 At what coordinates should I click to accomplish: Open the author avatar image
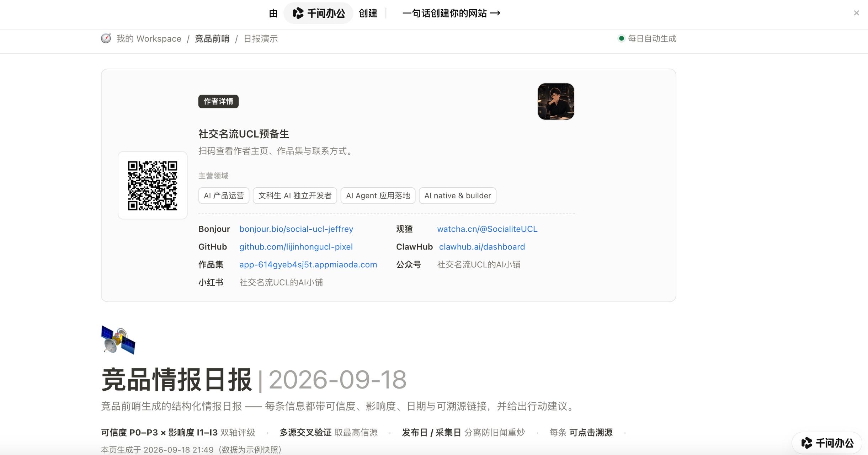556,101
